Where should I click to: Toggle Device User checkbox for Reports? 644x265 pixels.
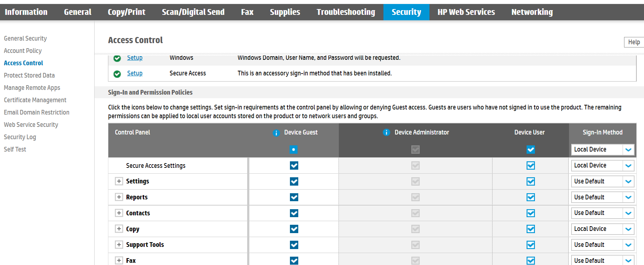click(x=531, y=197)
